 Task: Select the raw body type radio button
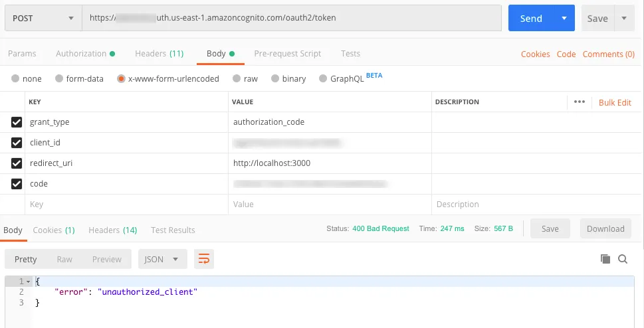(235, 78)
